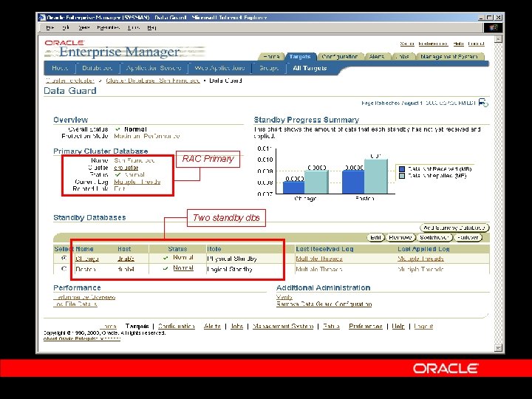
Task: Click the scroll down arrow of the page scrollbar
Action: [x=498, y=348]
